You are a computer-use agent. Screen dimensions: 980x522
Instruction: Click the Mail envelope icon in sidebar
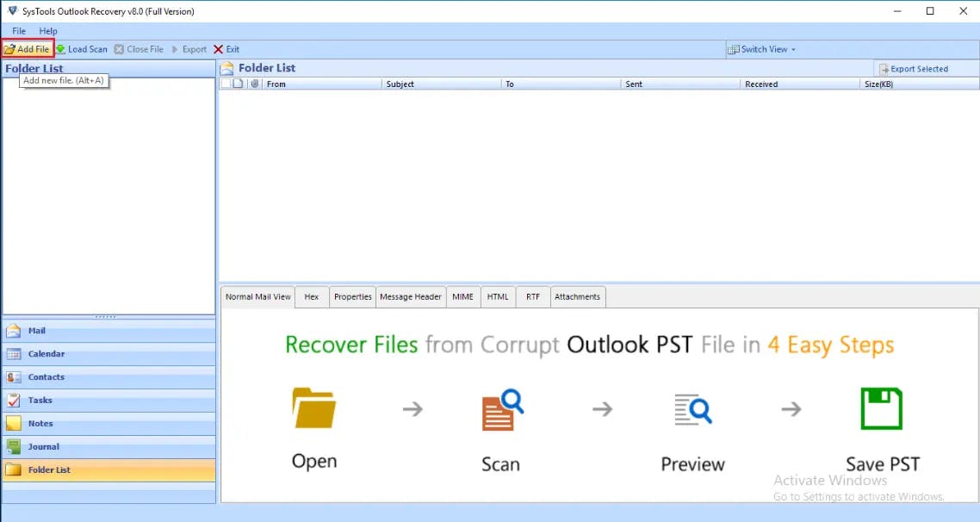click(14, 331)
